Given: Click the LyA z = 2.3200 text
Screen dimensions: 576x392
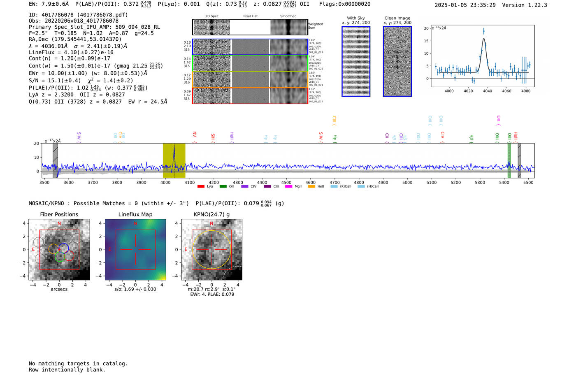Looking at the screenshot, I should point(51,95).
